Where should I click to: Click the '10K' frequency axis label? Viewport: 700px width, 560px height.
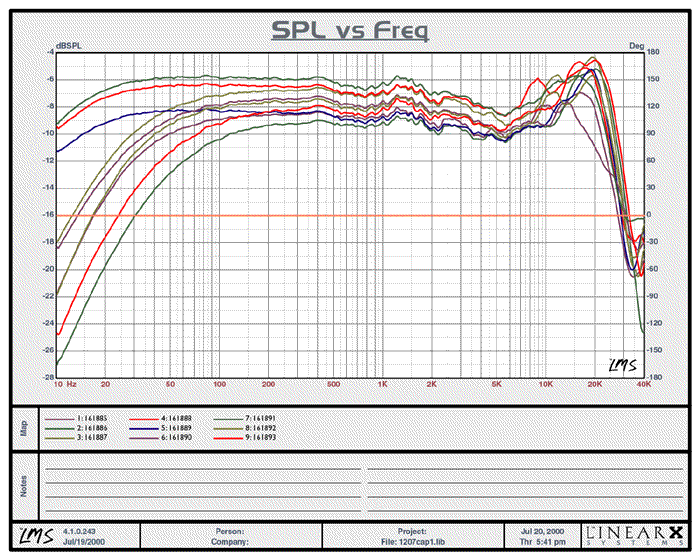pyautogui.click(x=546, y=384)
